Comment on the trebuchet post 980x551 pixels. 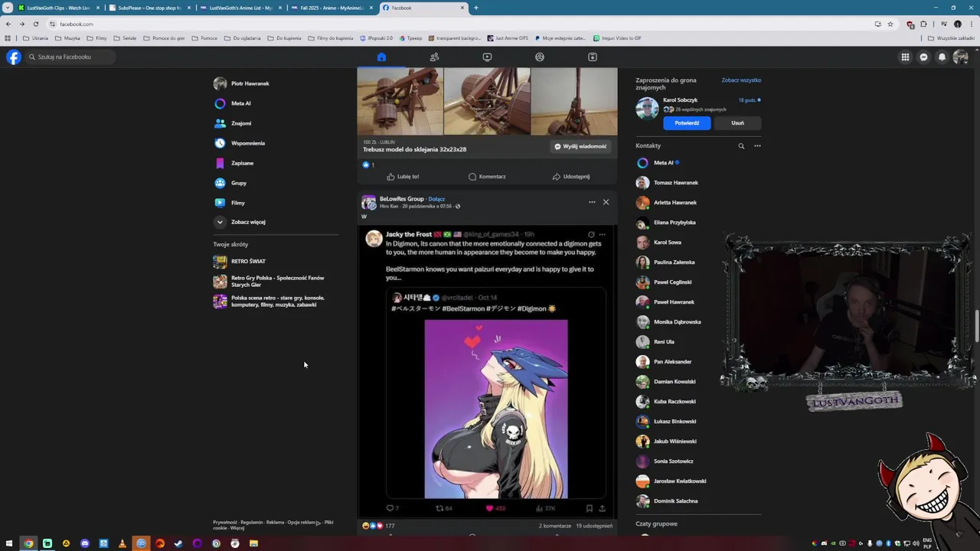(x=486, y=177)
